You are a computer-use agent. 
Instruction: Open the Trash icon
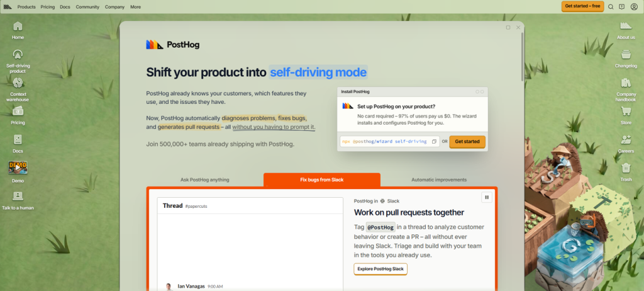pos(626,171)
